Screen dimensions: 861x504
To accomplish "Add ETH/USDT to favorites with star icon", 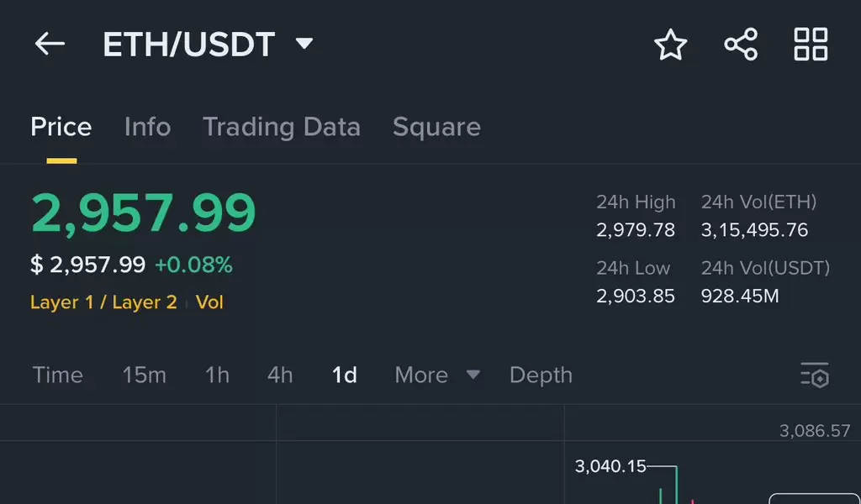I will [670, 45].
